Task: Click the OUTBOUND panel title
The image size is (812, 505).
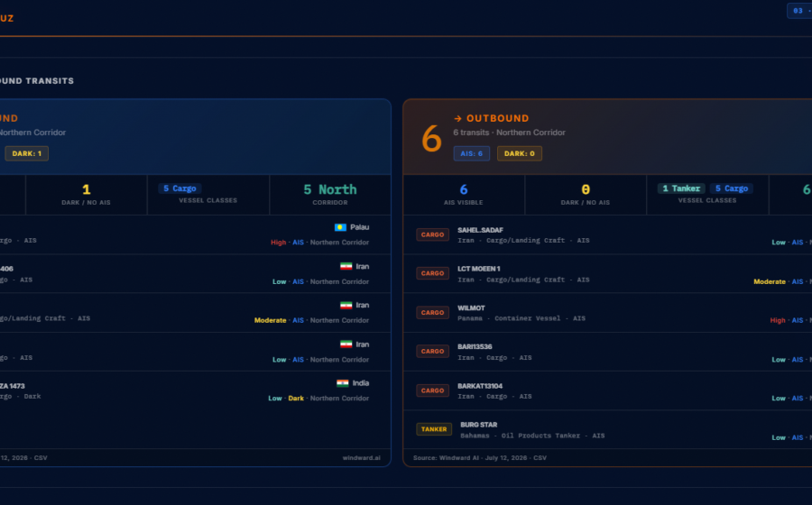Action: pos(498,118)
